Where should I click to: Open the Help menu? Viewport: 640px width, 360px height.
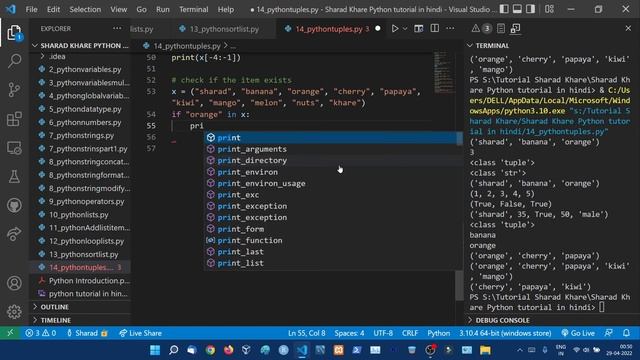pyautogui.click(x=226, y=9)
